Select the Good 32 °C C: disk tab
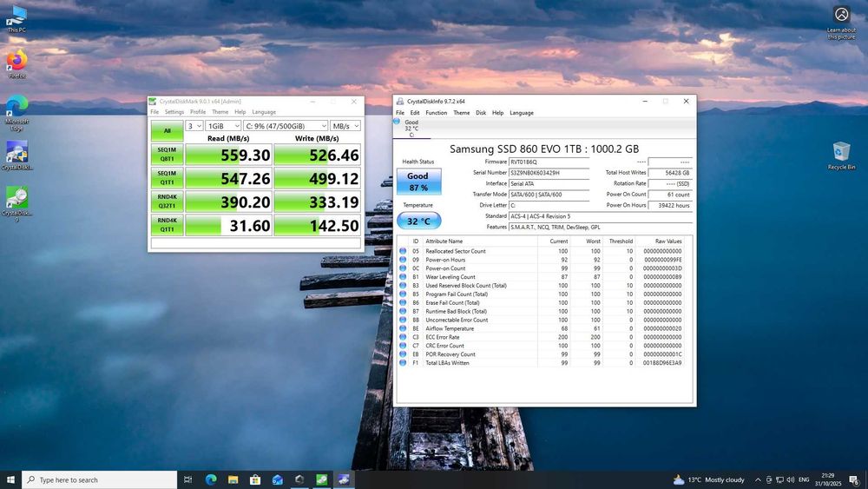The width and height of the screenshot is (868, 489). click(x=411, y=129)
